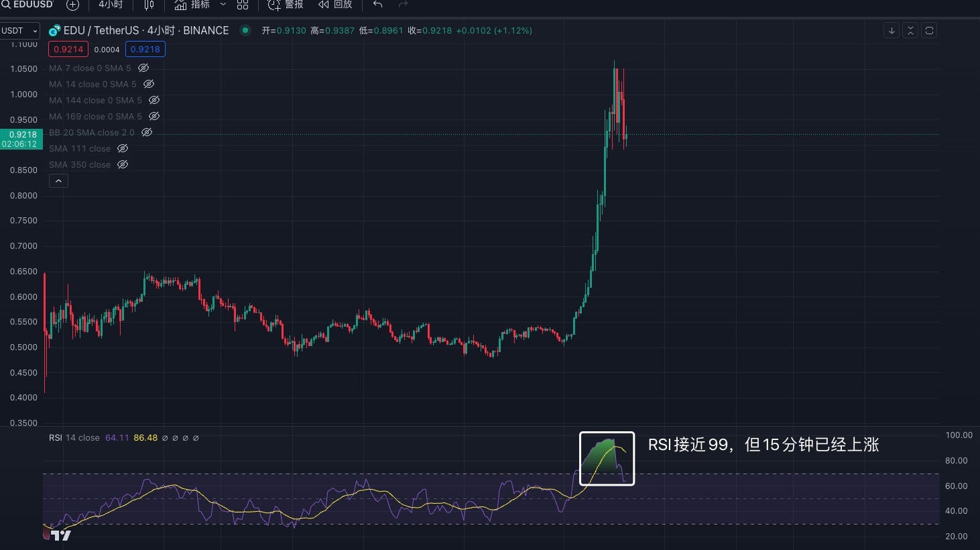Click the red sell price 0.9214 button

(68, 49)
